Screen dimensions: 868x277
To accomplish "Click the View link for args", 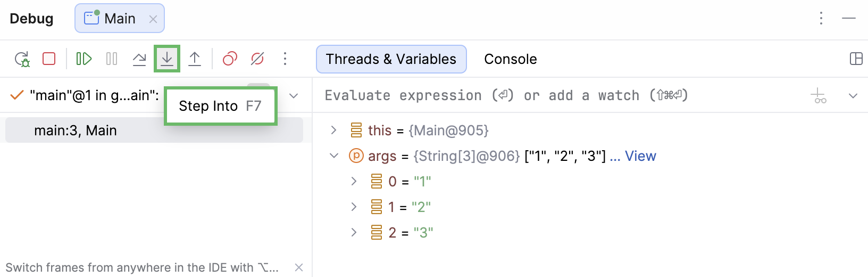I will click(x=640, y=156).
